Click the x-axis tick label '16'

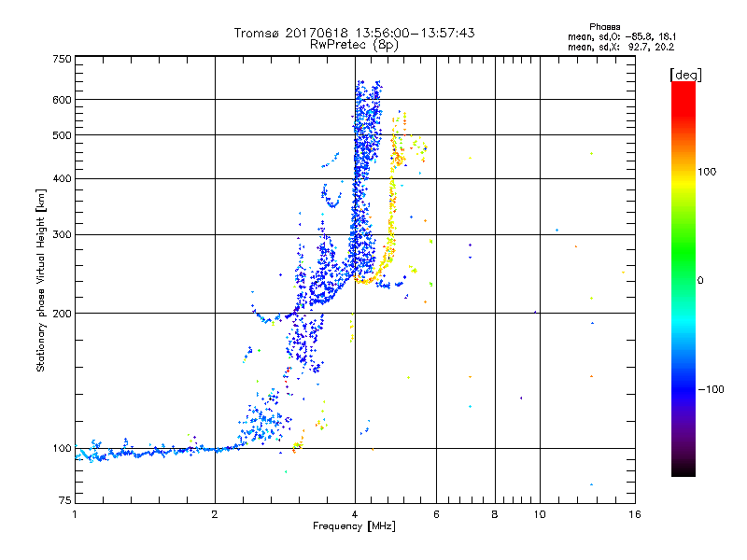pyautogui.click(x=635, y=514)
